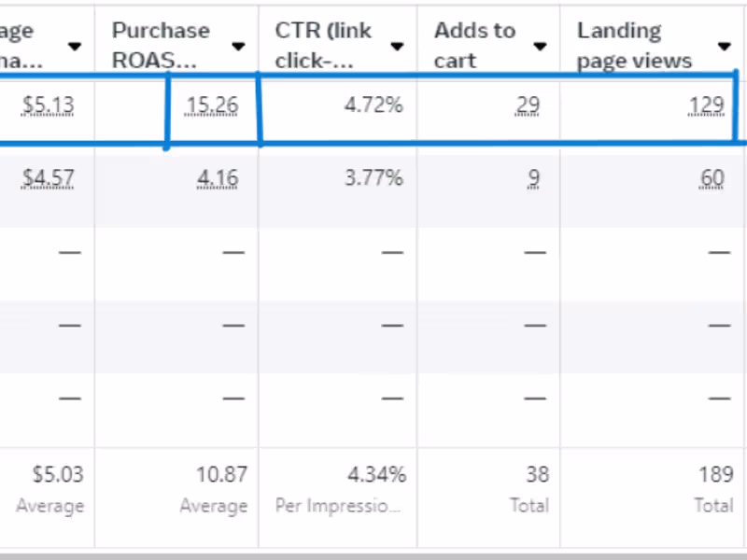Click the Per Impression footnote text
Screen dimensions: 747x560
pyautogui.click(x=337, y=505)
